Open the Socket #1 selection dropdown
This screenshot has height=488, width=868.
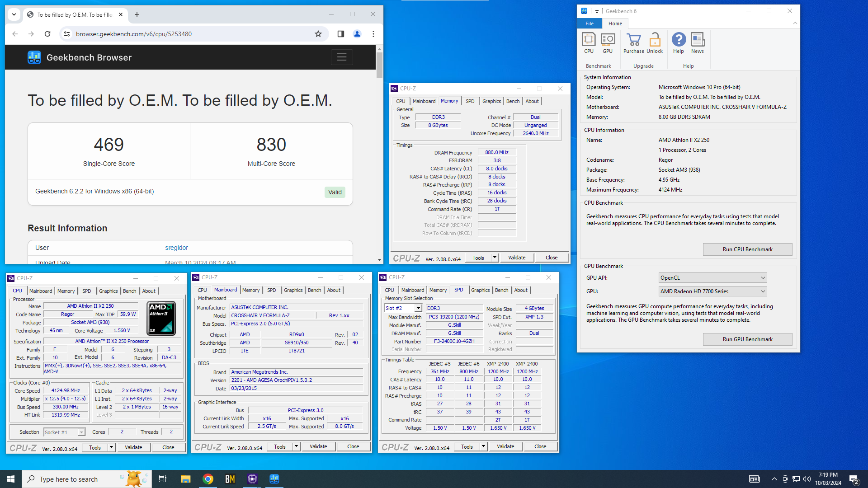(64, 432)
